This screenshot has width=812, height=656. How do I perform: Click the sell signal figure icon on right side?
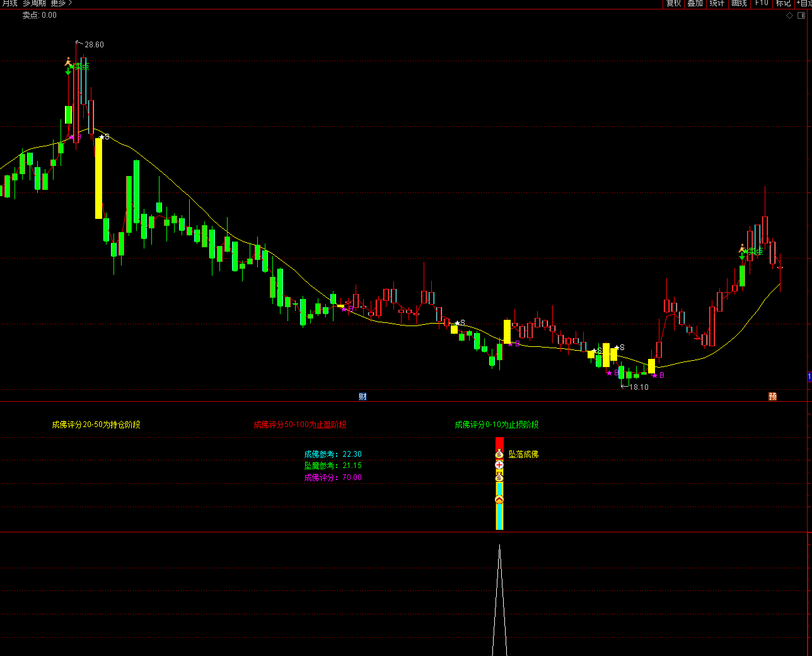742,250
